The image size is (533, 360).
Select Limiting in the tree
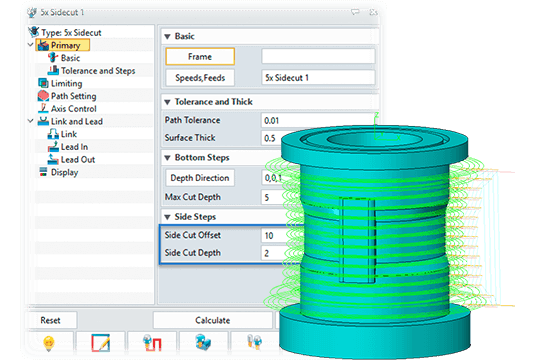[x=67, y=83]
